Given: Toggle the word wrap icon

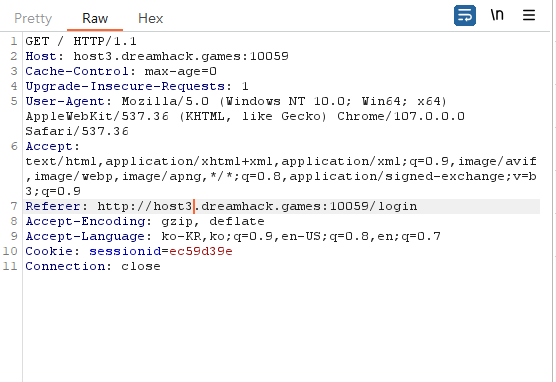Looking at the screenshot, I should click(x=465, y=15).
